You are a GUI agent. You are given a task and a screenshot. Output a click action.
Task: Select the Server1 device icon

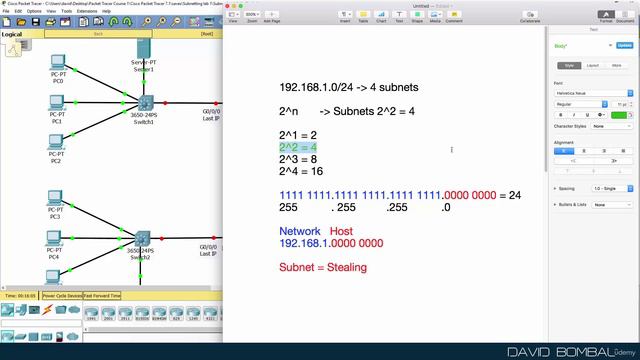[x=144, y=49]
